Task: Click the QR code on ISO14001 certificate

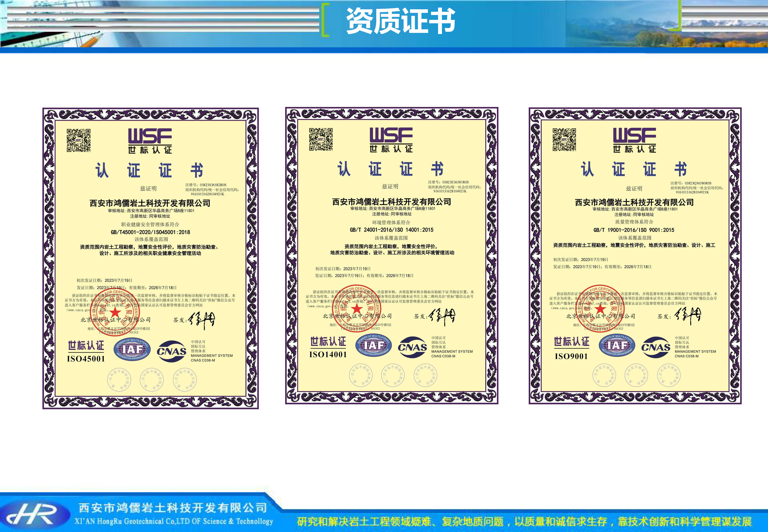Action: (x=321, y=139)
